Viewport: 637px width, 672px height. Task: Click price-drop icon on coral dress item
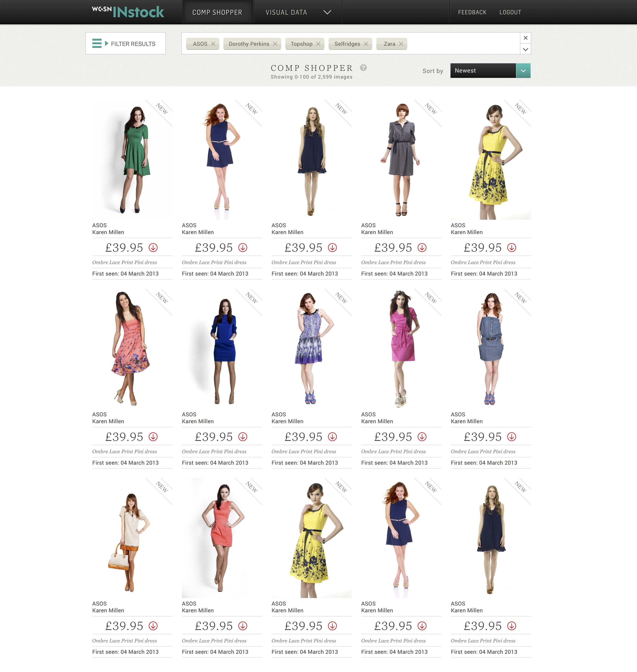point(243,626)
